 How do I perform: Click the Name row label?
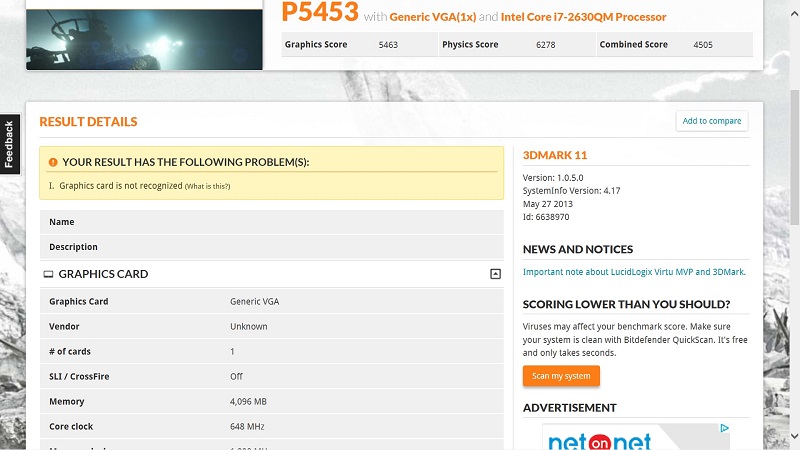pyautogui.click(x=62, y=222)
